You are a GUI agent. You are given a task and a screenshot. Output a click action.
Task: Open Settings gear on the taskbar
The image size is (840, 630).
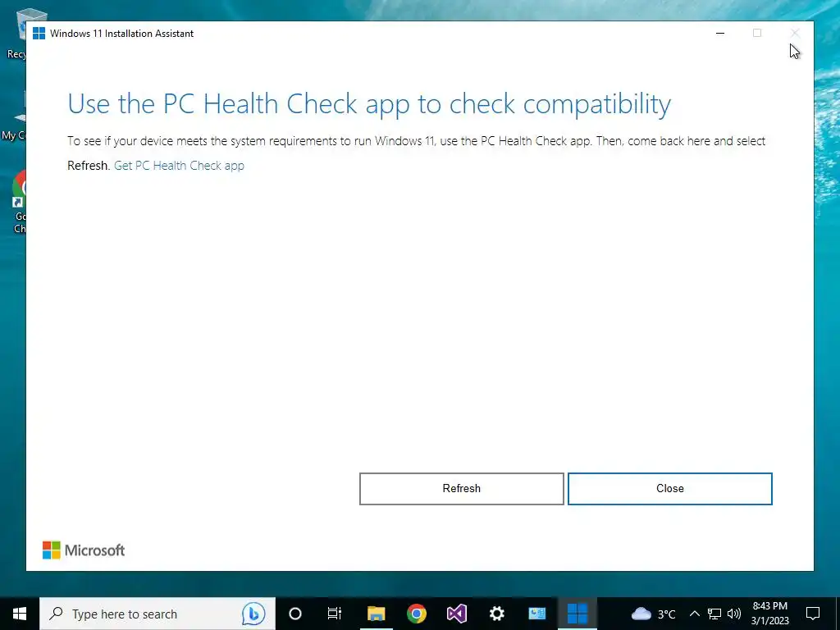pyautogui.click(x=496, y=614)
